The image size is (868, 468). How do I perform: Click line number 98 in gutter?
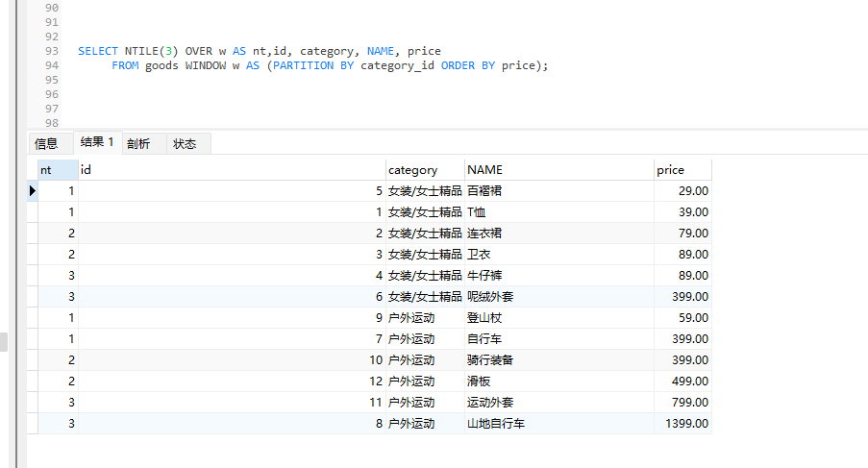point(52,123)
